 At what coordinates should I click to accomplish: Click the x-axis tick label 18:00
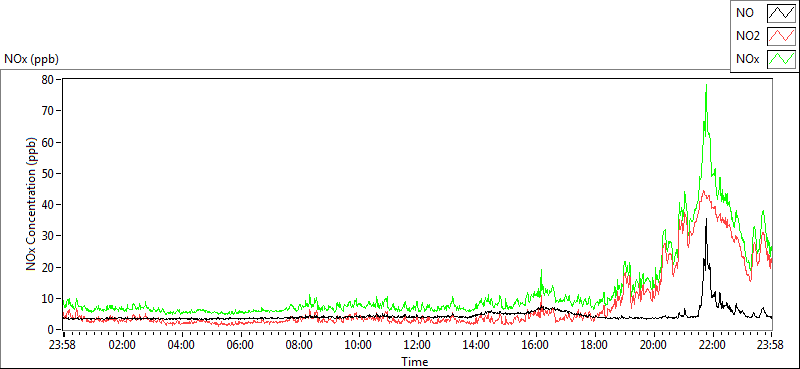click(x=594, y=344)
